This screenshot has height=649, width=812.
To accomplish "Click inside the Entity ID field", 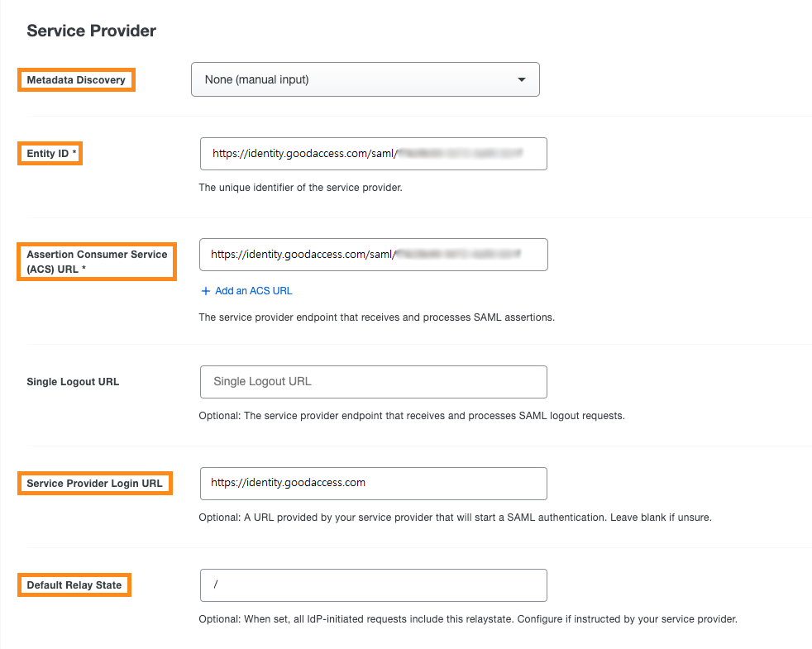I will coord(372,154).
